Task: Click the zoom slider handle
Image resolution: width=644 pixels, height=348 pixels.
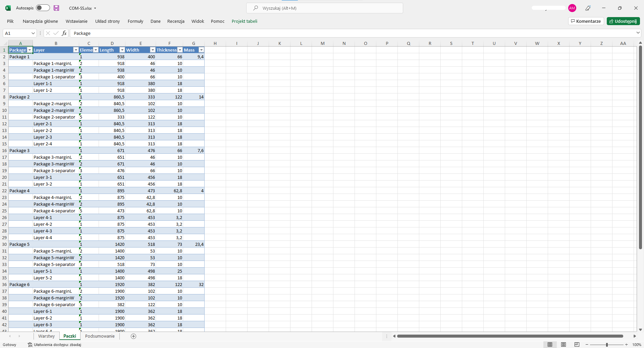Action: coord(607,345)
